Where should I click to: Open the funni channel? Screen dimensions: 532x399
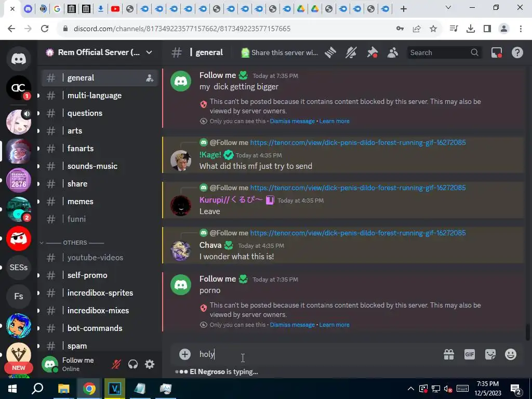coord(100,219)
